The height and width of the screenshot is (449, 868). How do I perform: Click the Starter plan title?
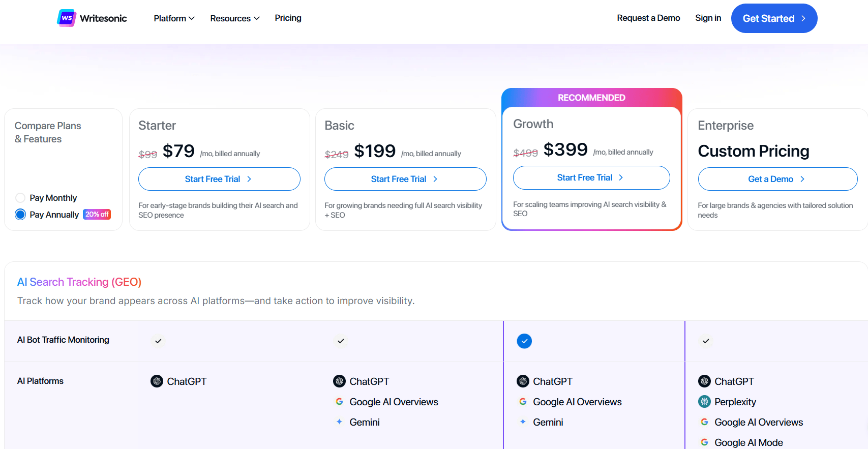pyautogui.click(x=157, y=126)
